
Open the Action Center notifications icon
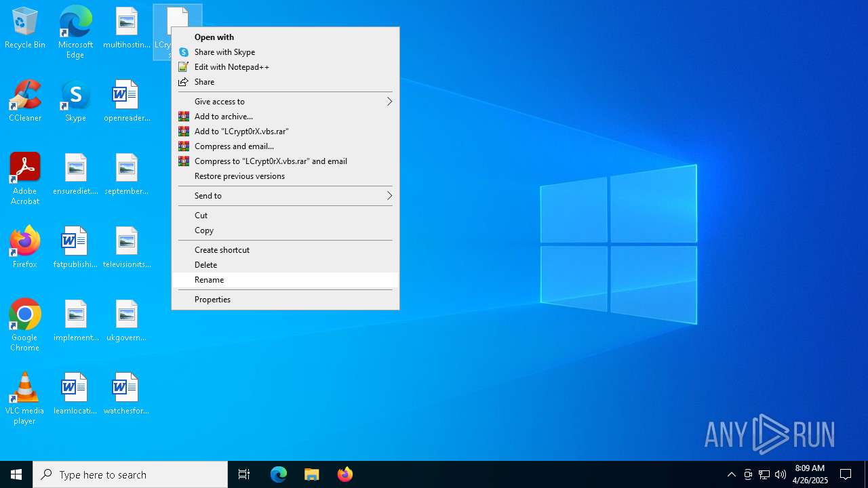(x=846, y=474)
